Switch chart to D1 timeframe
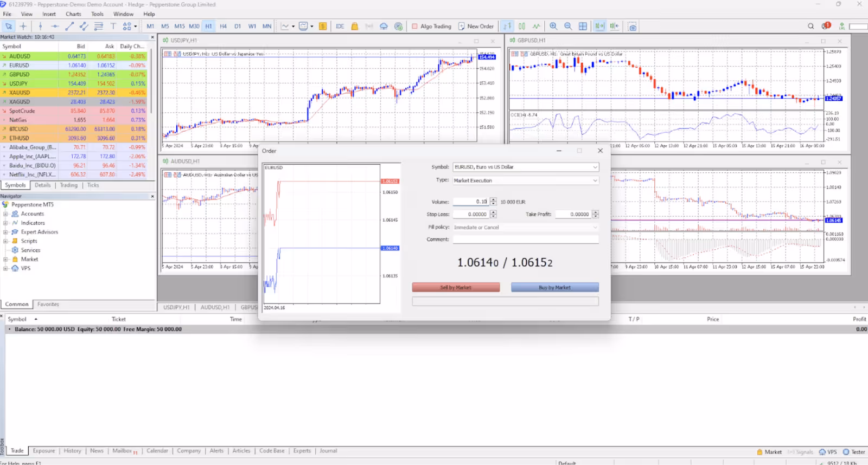The image size is (868, 465). coord(238,26)
